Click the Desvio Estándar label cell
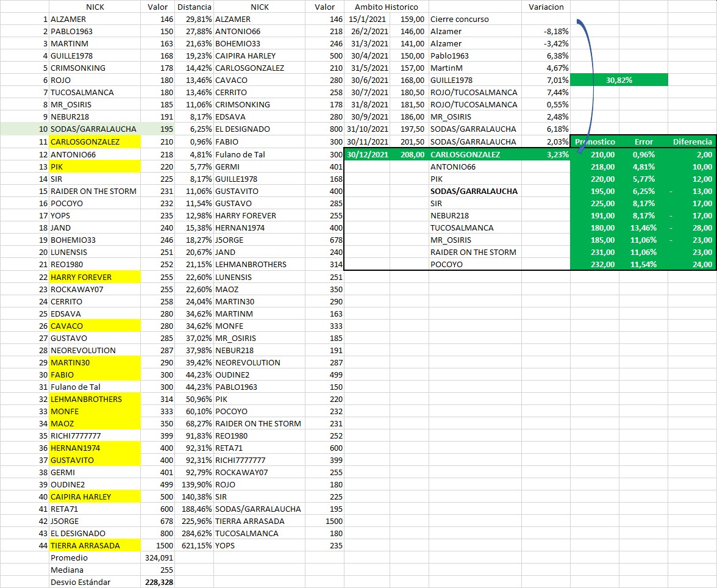This screenshot has height=588, width=717. [x=80, y=582]
